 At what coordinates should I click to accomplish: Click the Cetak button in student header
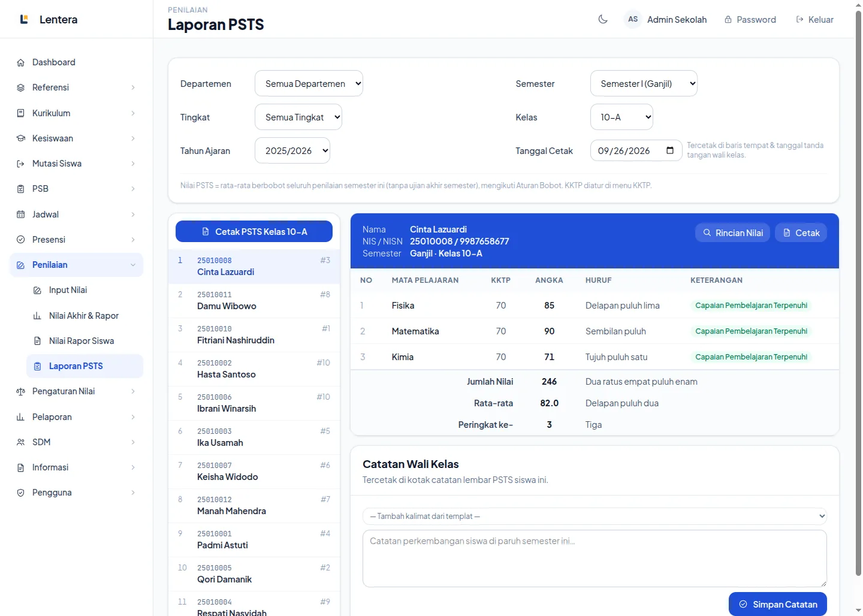pyautogui.click(x=801, y=232)
